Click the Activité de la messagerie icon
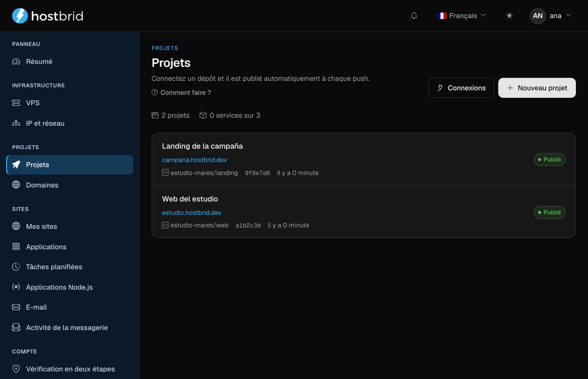The image size is (588, 379). [x=16, y=327]
